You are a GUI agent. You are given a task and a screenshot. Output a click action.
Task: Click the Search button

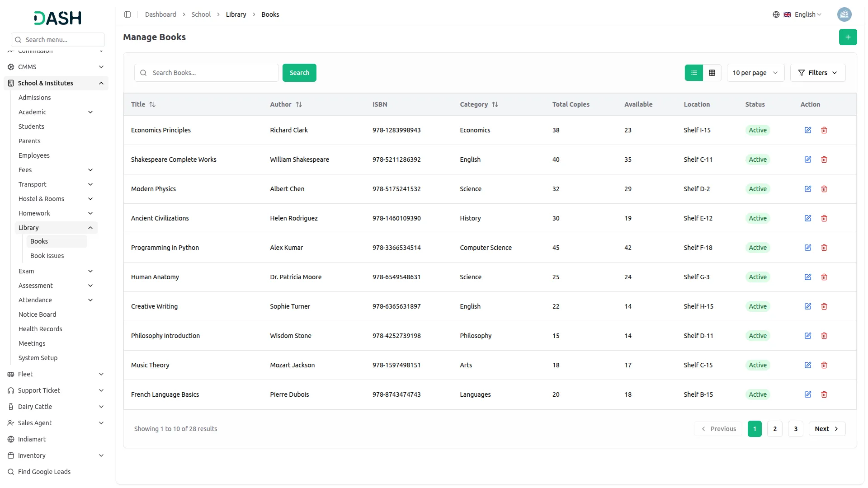click(x=299, y=73)
